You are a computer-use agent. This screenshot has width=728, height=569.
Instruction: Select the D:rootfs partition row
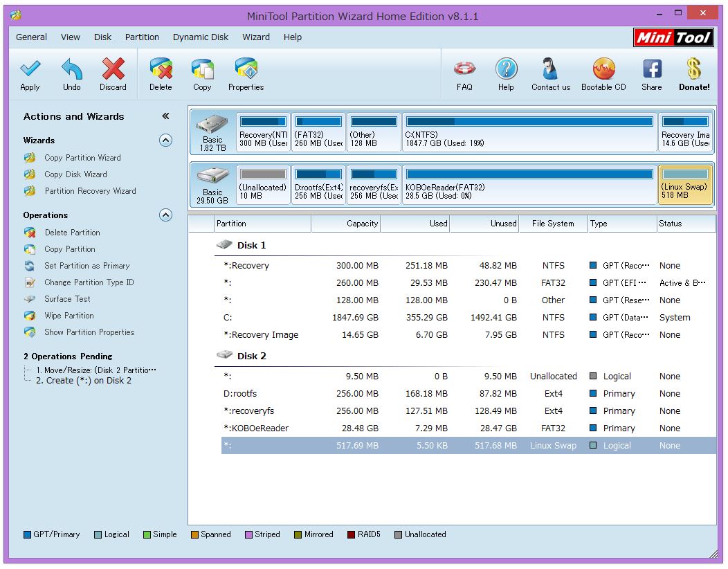(468, 394)
